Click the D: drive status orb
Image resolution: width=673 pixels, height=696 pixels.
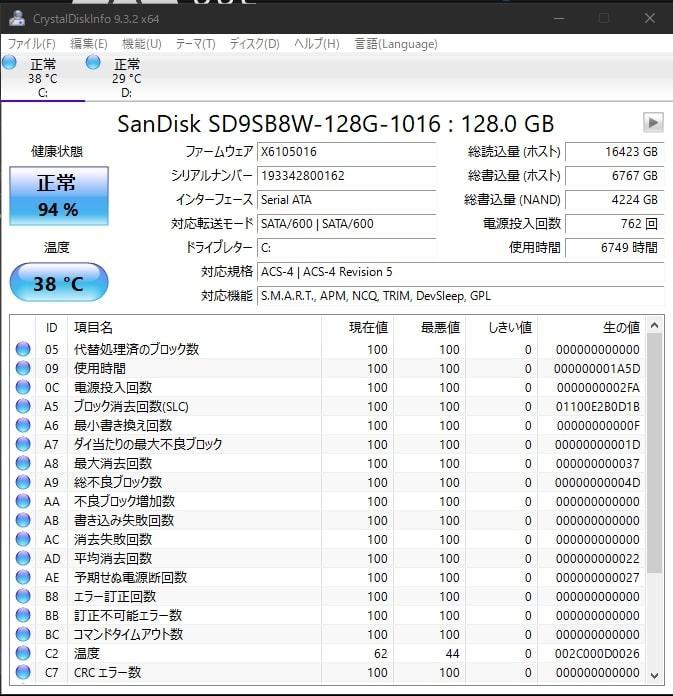(93, 63)
